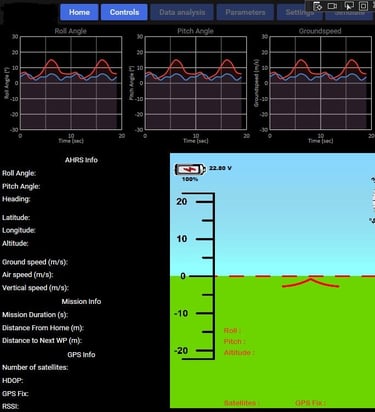Click the orange Satellites : readout on horizon

pos(242,403)
